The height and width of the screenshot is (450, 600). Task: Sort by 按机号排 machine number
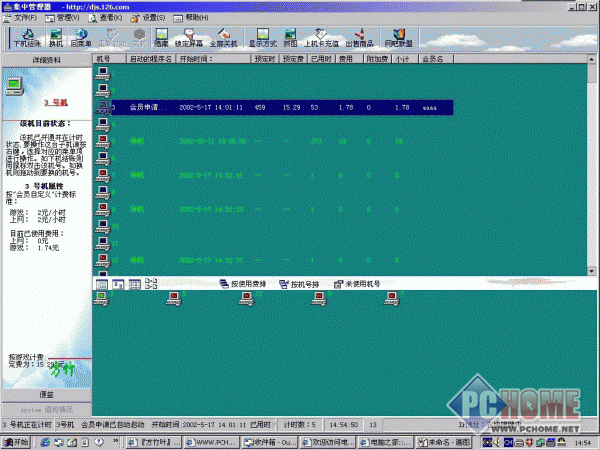(x=299, y=284)
